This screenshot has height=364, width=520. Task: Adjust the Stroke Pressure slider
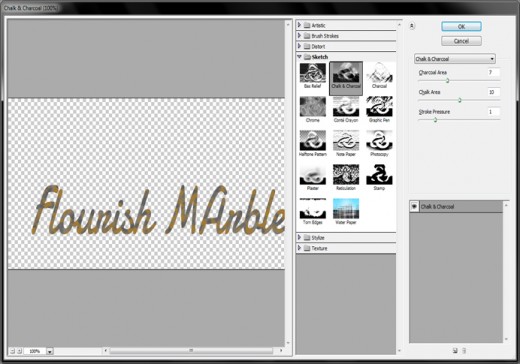click(435, 120)
